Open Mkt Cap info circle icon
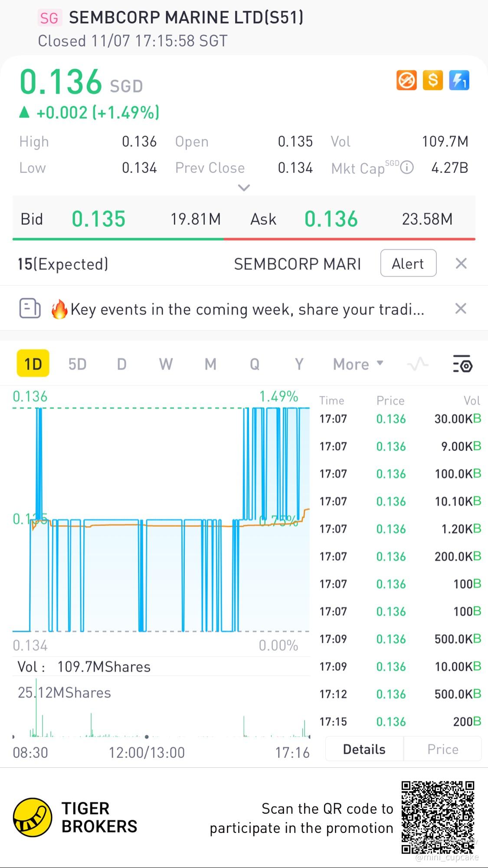This screenshot has width=488, height=868. [407, 168]
